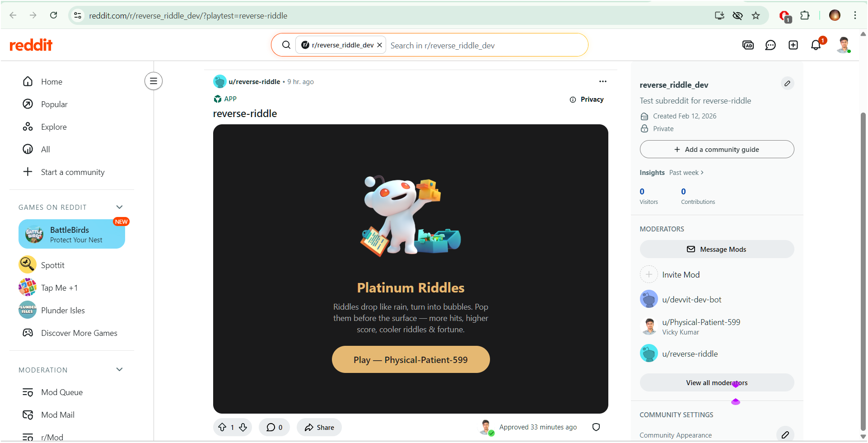Open the notifications bell
Image resolution: width=868 pixels, height=443 pixels.
coord(816,45)
